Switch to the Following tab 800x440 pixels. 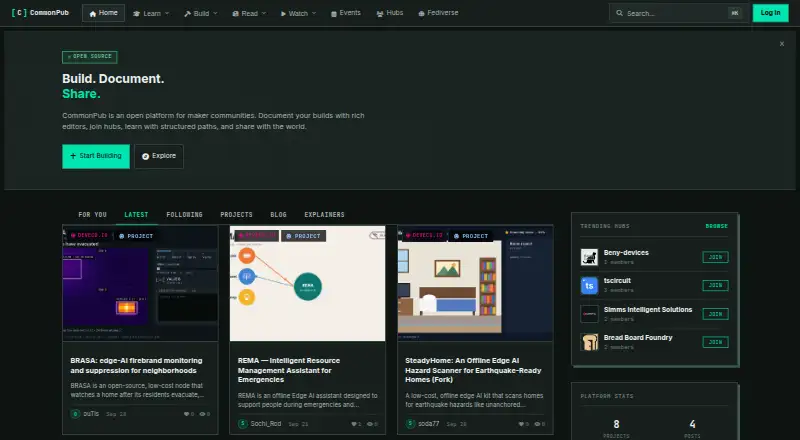pyautogui.click(x=184, y=215)
